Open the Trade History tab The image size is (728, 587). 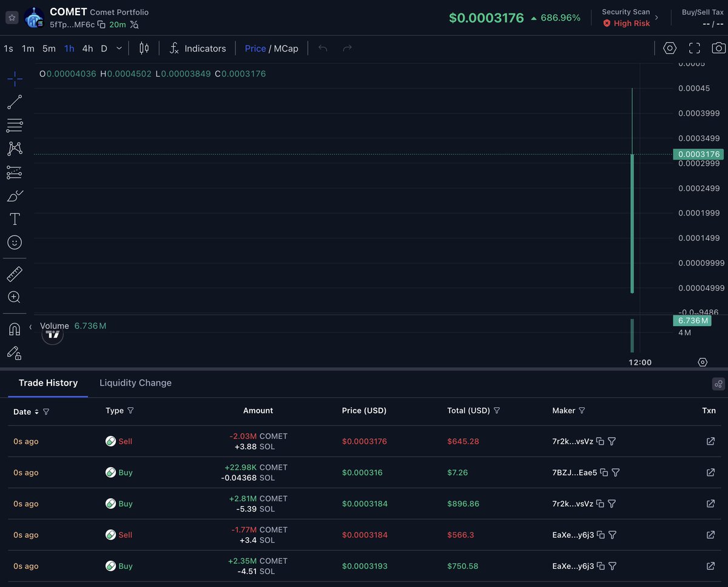(48, 383)
